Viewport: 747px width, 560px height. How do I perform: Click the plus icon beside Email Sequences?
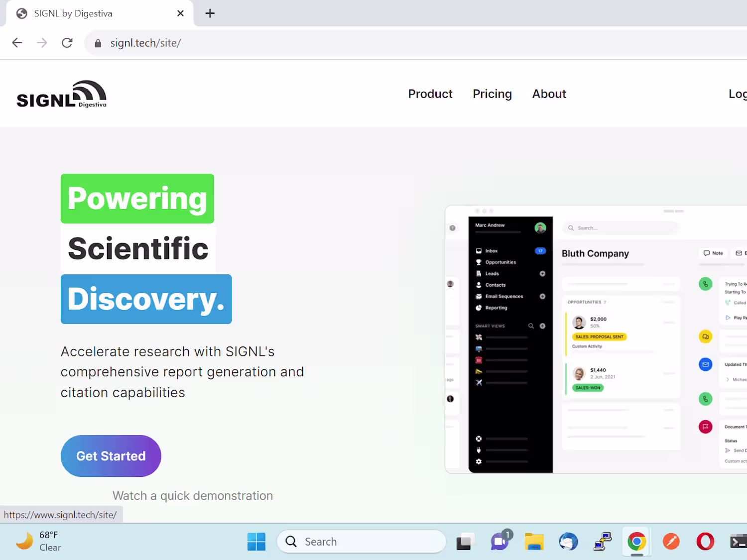542,297
